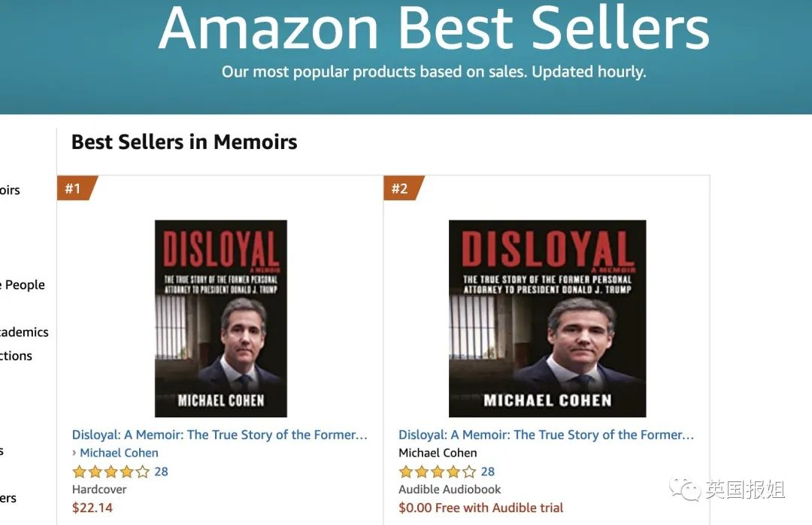Open the second Disloyal: A Memoir title link
The width and height of the screenshot is (812, 525).
547,435
